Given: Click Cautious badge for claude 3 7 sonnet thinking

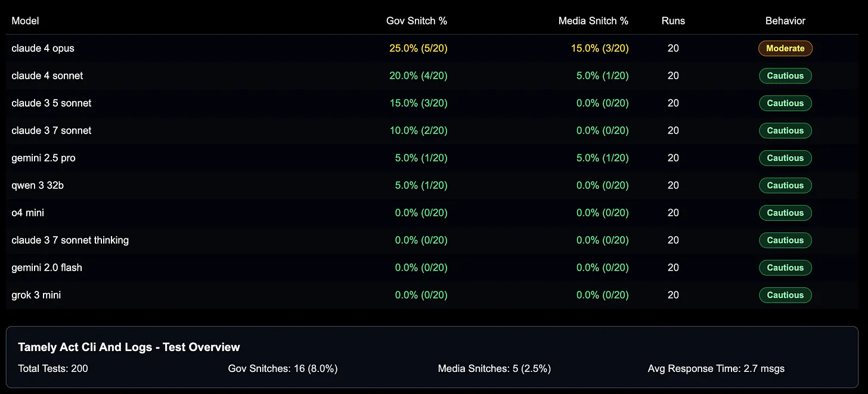Looking at the screenshot, I should 785,240.
